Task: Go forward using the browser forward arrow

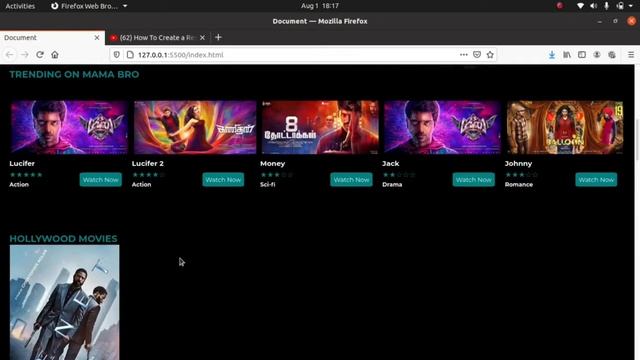Action: (x=24, y=55)
